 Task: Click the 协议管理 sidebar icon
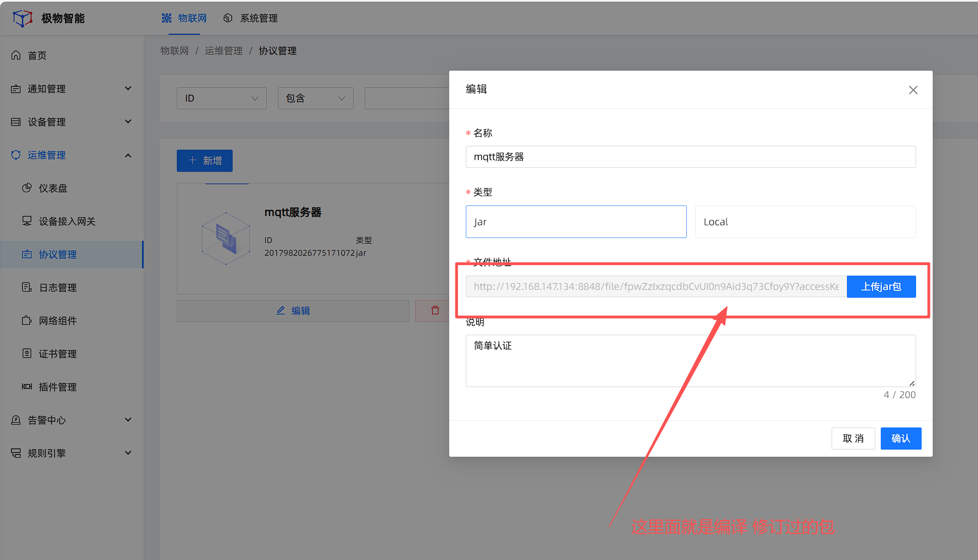(x=27, y=254)
